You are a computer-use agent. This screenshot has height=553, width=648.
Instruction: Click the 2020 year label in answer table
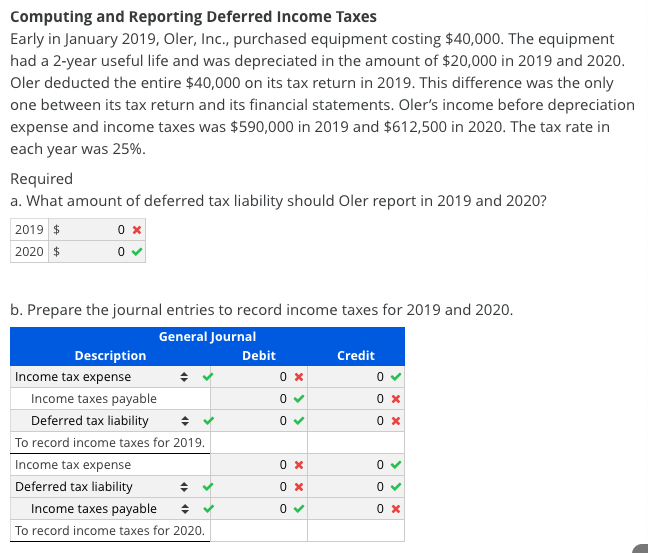[x=29, y=251]
